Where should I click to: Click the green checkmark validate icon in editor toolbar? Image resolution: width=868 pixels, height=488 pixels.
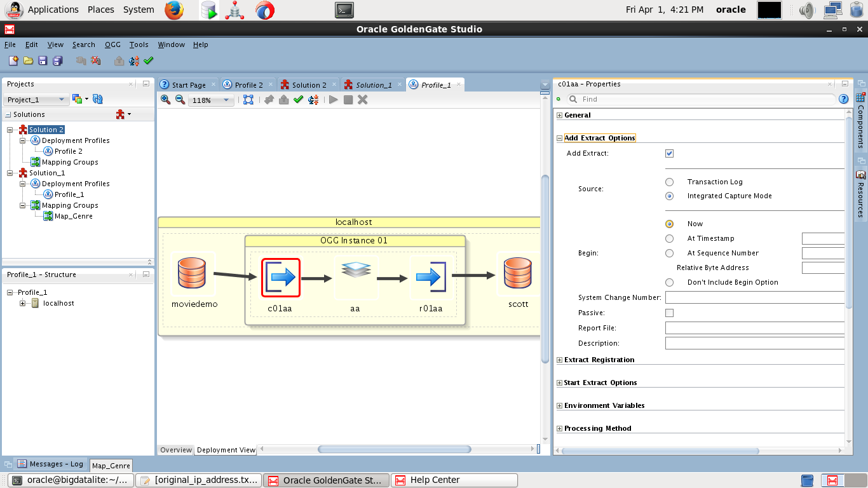(x=298, y=100)
